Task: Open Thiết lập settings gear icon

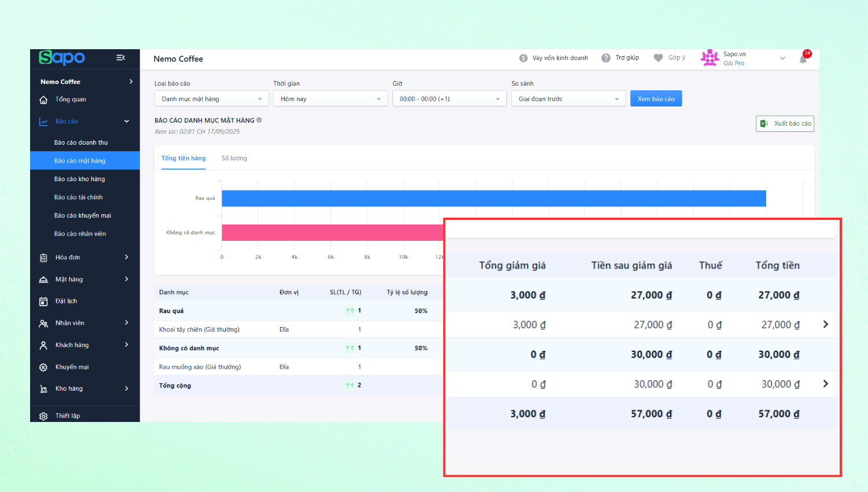Action: tap(43, 416)
